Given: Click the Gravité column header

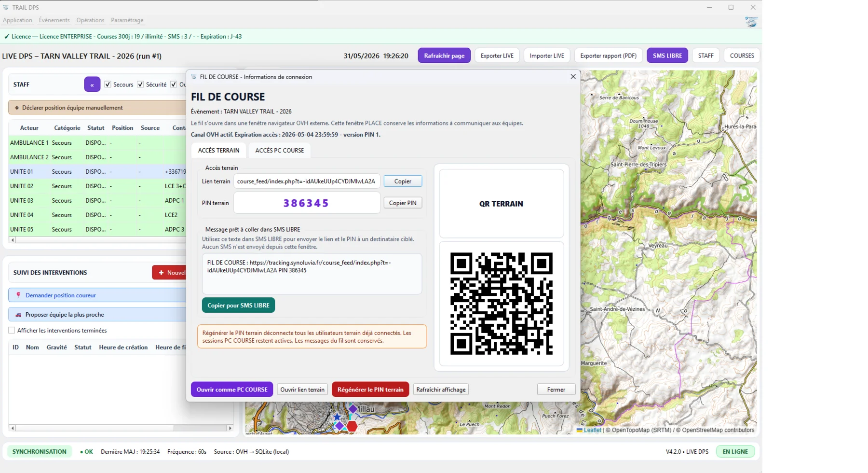Looking at the screenshot, I should [x=56, y=348].
